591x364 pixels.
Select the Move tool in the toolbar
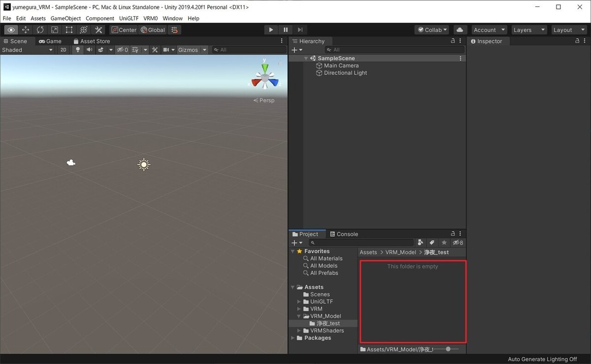point(26,30)
